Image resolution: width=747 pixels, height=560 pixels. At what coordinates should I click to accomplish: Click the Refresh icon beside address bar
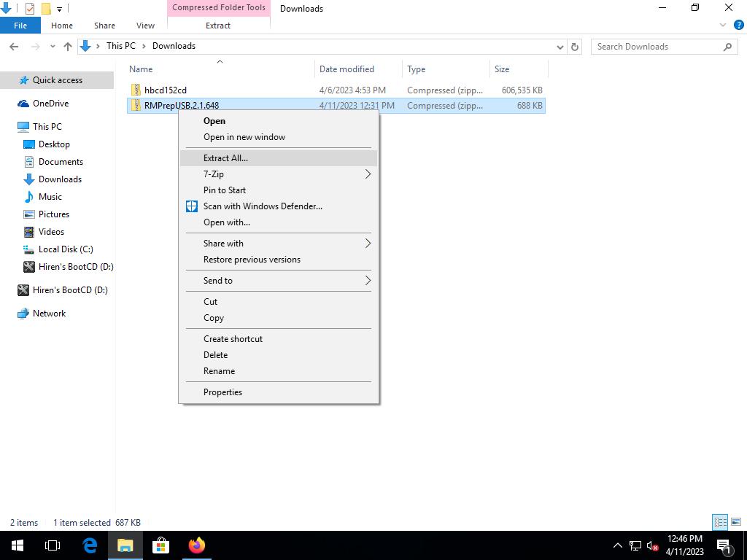(575, 47)
